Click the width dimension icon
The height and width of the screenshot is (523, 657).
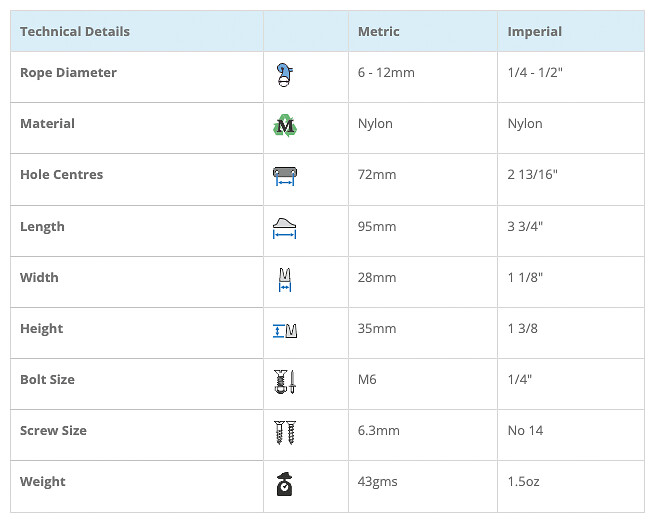point(285,279)
